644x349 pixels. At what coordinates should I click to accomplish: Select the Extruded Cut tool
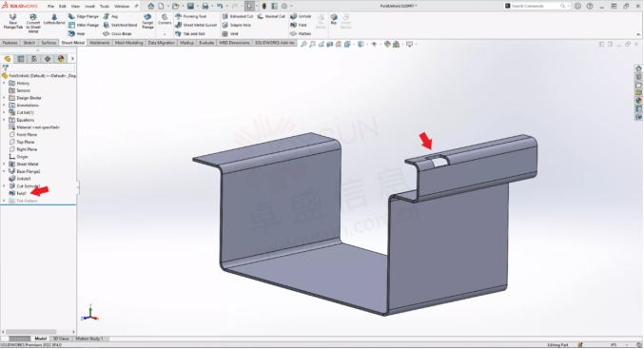[238, 16]
